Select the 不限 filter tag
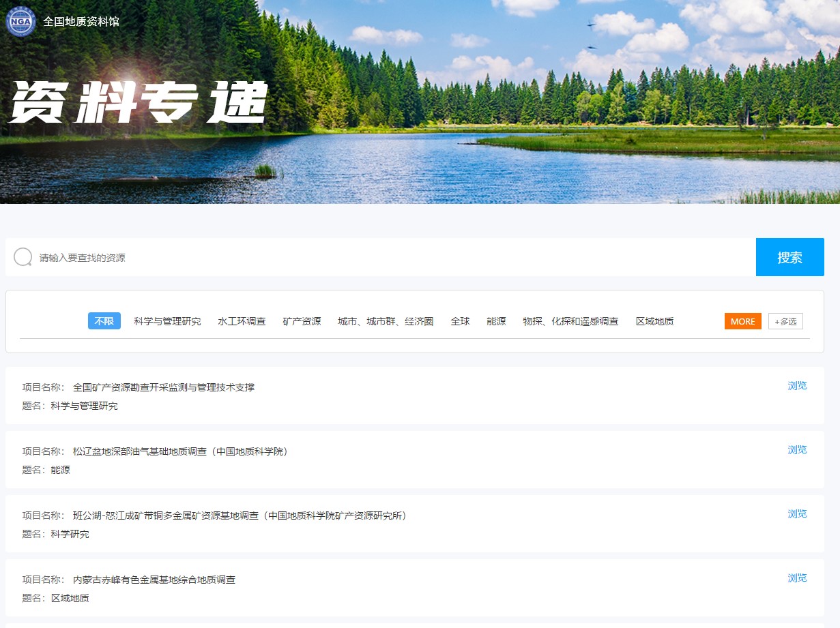840x628 pixels. (104, 321)
